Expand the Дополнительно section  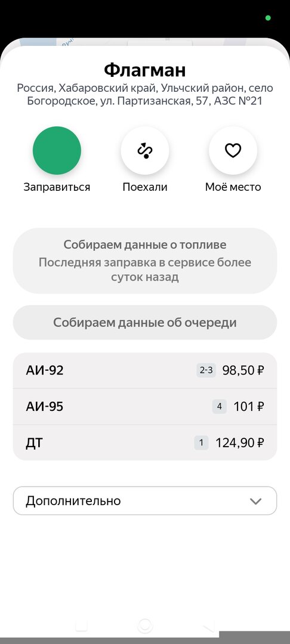pyautogui.click(x=145, y=501)
